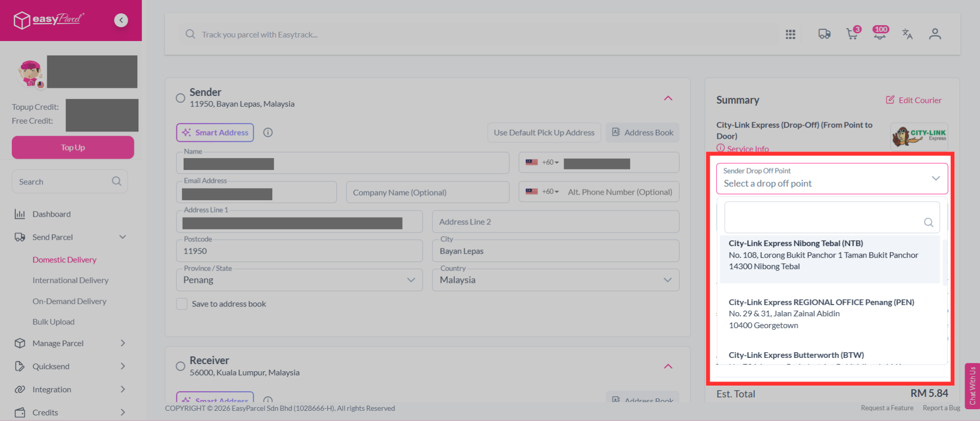
Task: Click the Address Line 1 field
Action: click(299, 222)
